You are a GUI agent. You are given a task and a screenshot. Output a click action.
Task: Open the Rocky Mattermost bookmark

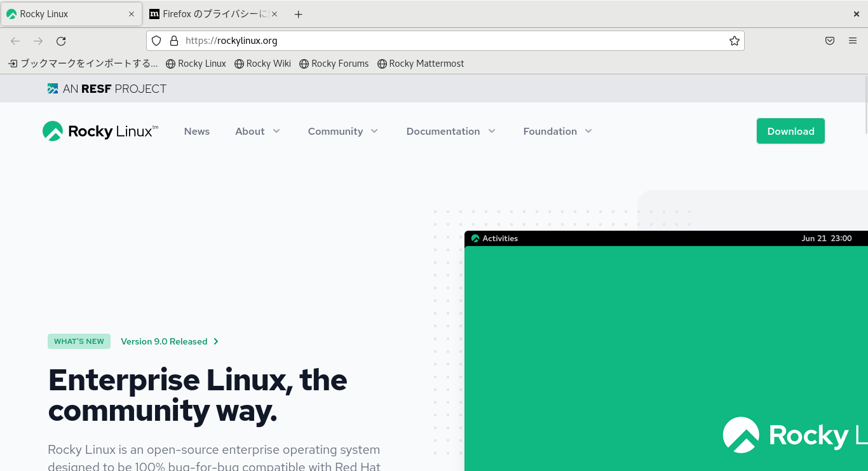(421, 64)
